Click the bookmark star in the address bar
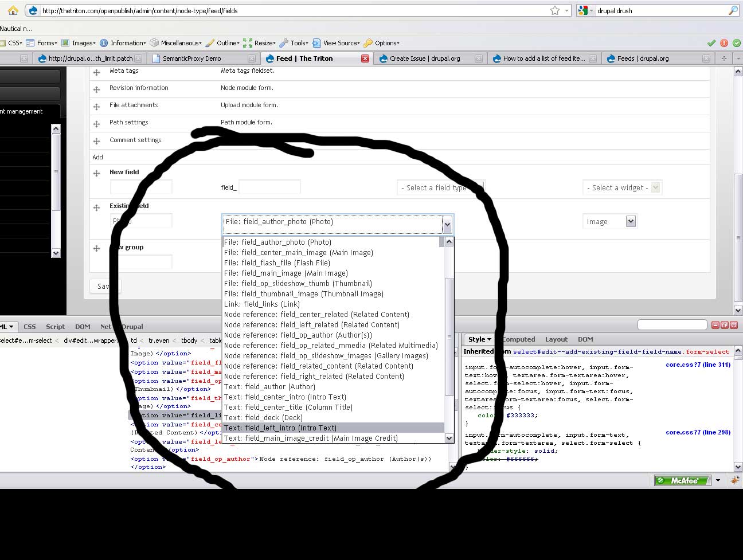 point(556,10)
